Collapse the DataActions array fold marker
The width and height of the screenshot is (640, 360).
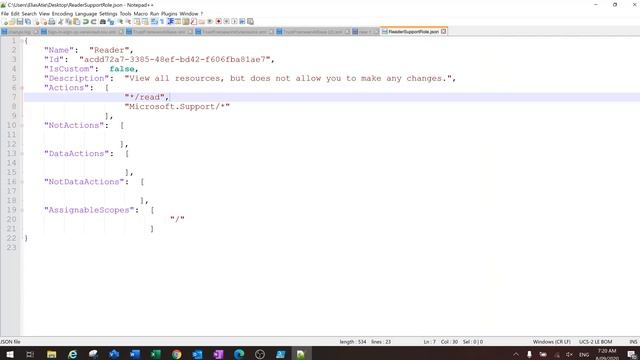tap(22, 153)
